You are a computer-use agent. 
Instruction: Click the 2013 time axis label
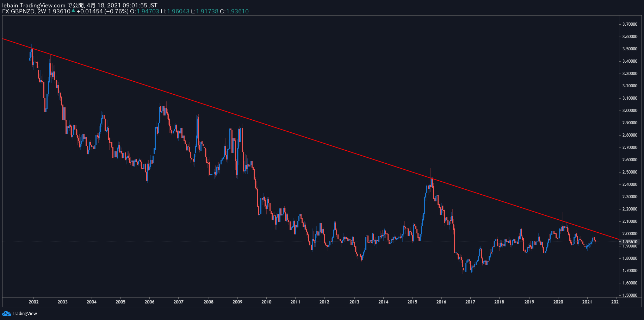(x=354, y=302)
